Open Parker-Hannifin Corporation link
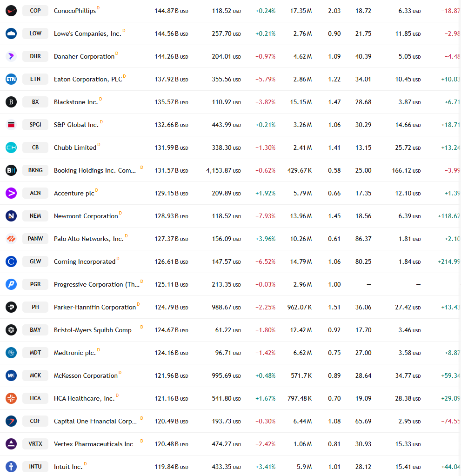 coord(95,307)
